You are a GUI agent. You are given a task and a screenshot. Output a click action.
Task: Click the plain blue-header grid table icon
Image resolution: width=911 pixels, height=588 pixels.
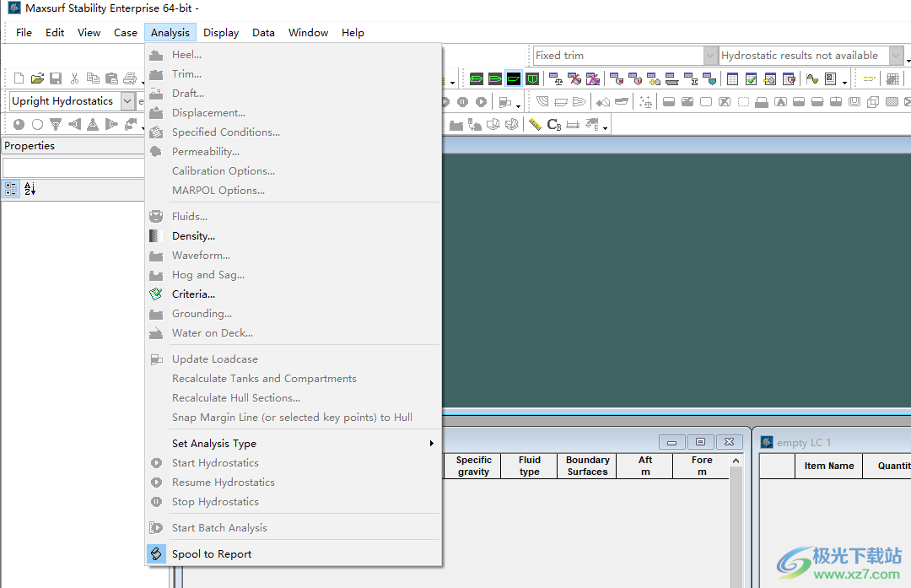coord(733,78)
